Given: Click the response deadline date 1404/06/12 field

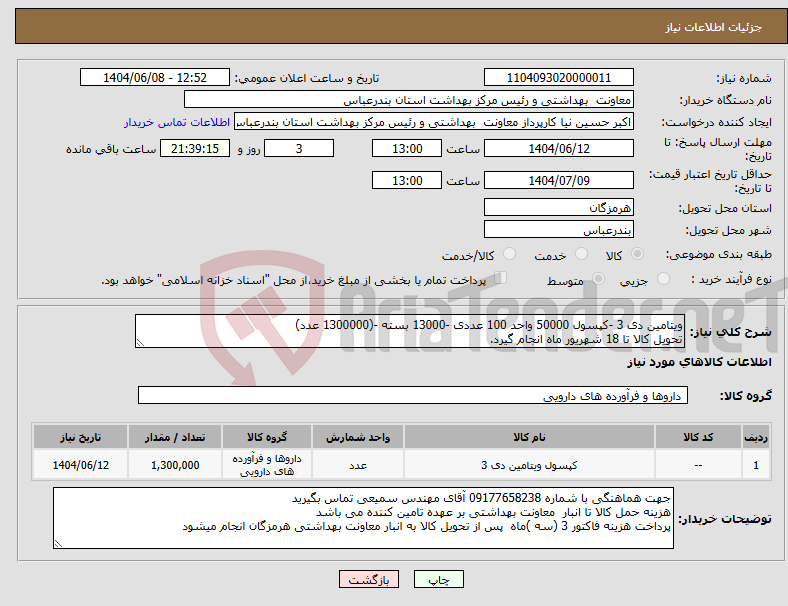Looking at the screenshot, I should pyautogui.click(x=558, y=148).
